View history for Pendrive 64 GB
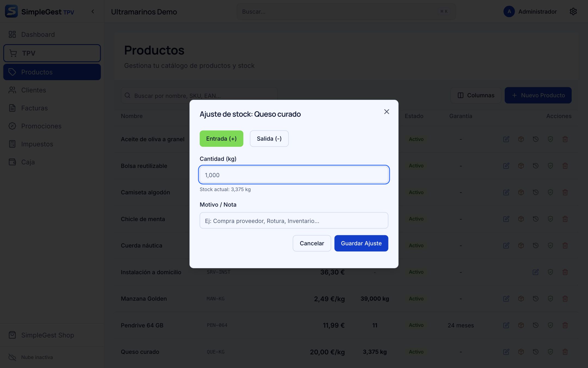The height and width of the screenshot is (368, 588). click(x=535, y=325)
